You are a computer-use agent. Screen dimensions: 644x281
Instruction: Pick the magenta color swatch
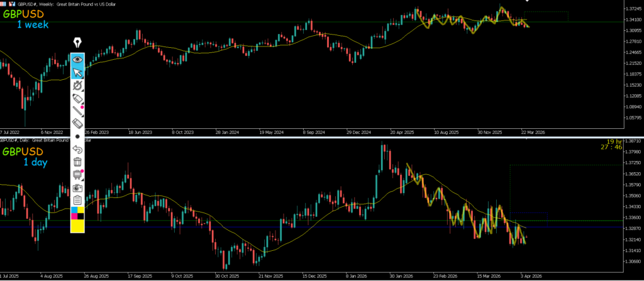pyautogui.click(x=74, y=218)
